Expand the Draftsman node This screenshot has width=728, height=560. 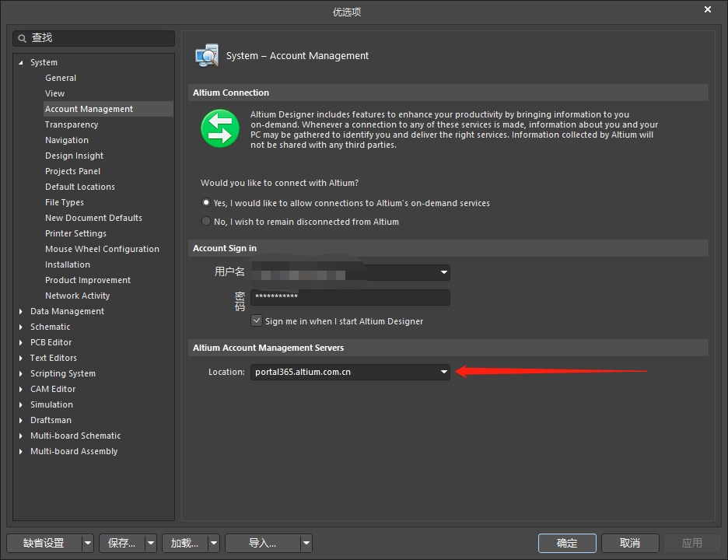21,420
